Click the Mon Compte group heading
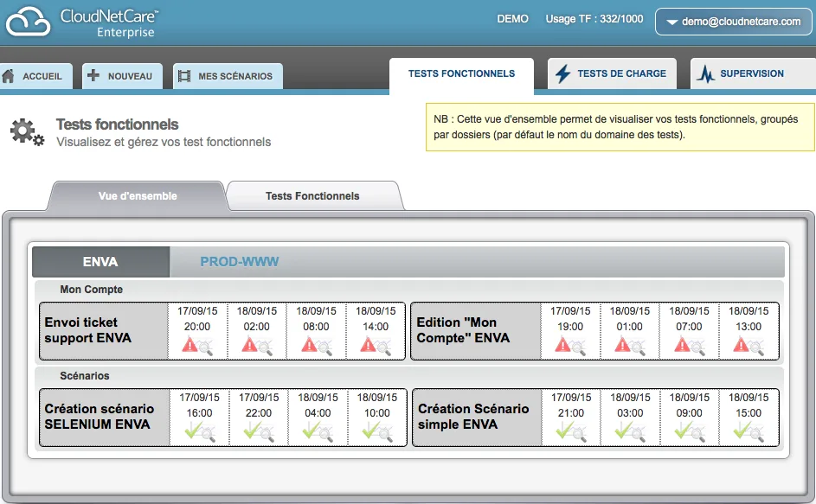 [91, 290]
